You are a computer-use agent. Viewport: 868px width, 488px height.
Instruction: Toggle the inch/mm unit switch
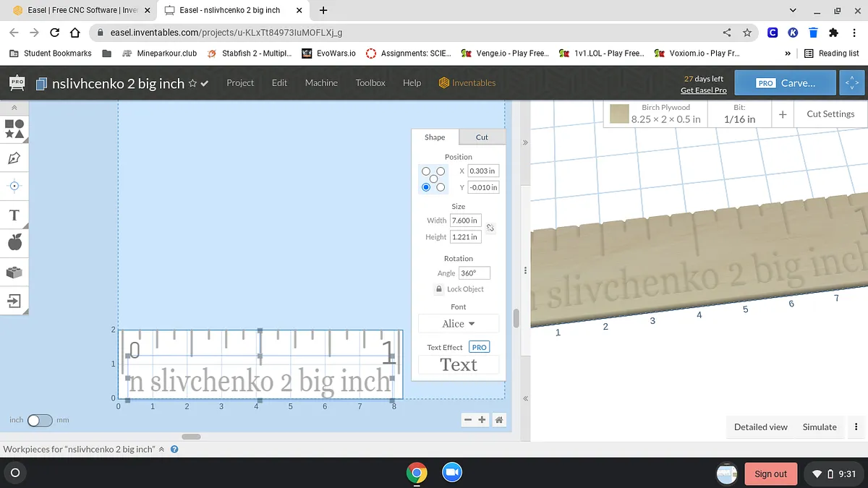tap(39, 420)
